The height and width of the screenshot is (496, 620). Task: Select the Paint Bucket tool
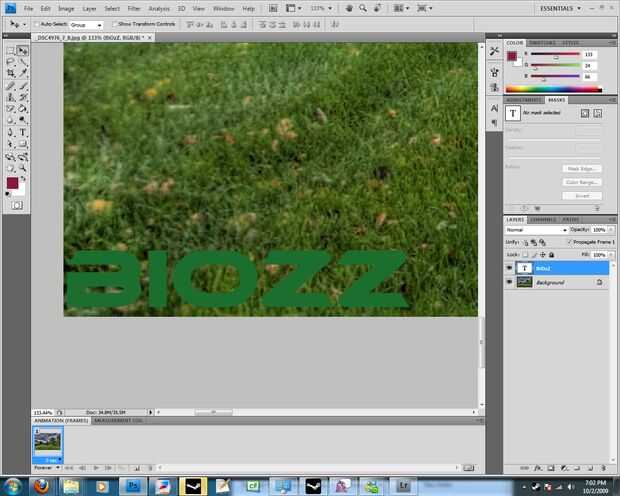(x=23, y=108)
